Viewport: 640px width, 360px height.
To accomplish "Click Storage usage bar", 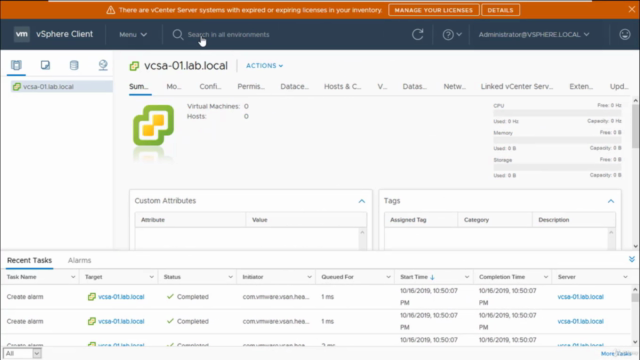I will pyautogui.click(x=557, y=167).
